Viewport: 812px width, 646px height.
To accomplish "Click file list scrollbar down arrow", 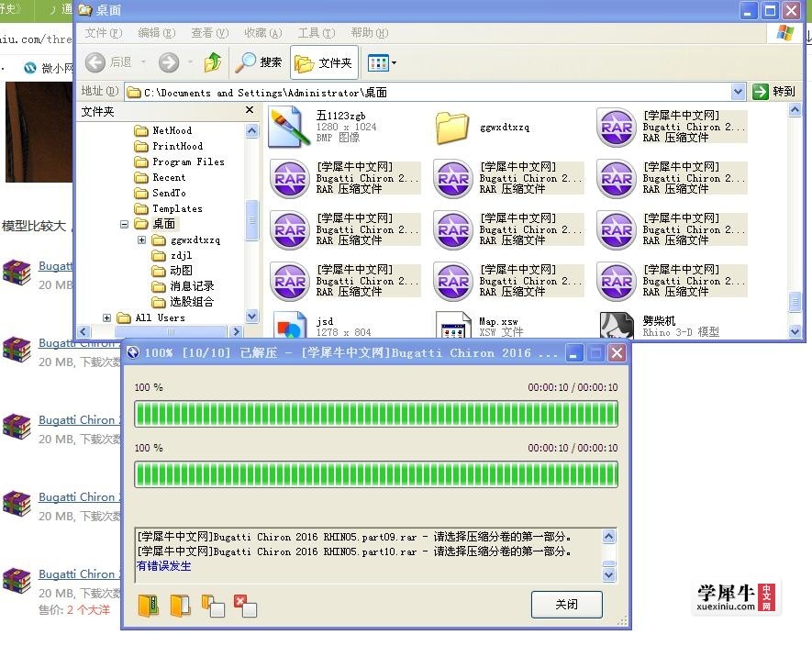I will (x=795, y=331).
